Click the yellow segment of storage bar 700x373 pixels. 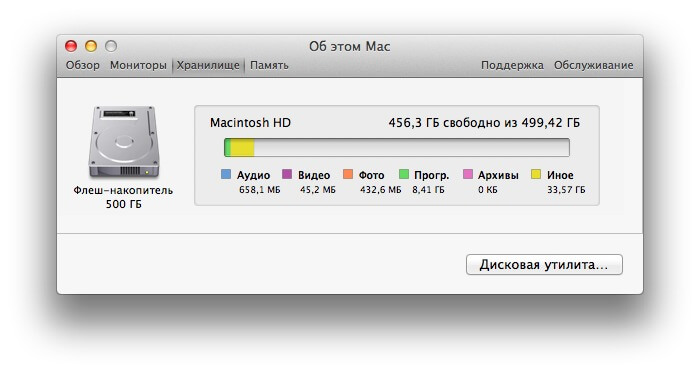[x=242, y=148]
